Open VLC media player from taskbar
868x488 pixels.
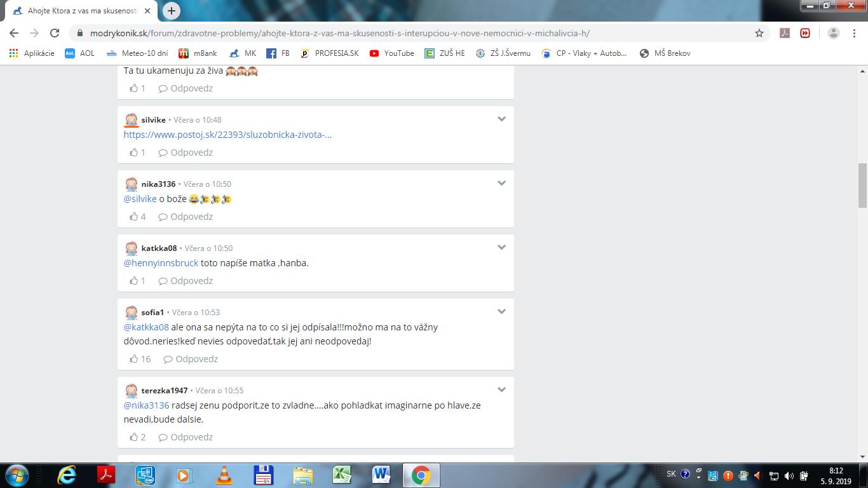click(224, 475)
